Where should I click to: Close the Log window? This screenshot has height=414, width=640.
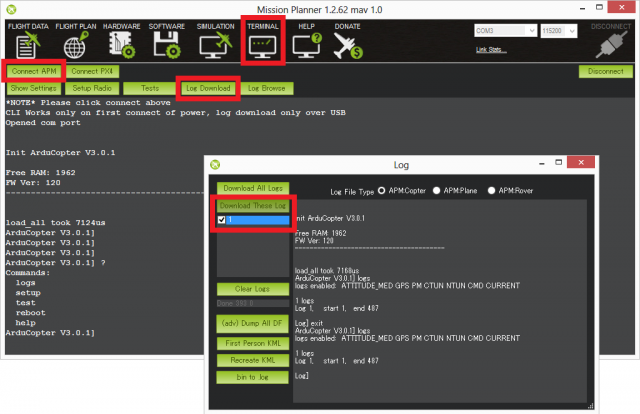[x=581, y=162]
